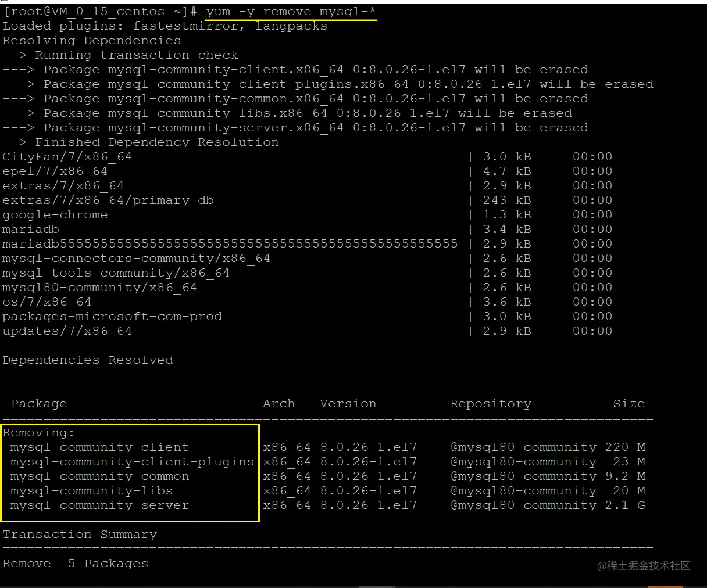Click the 'Repository' column header

point(491,404)
